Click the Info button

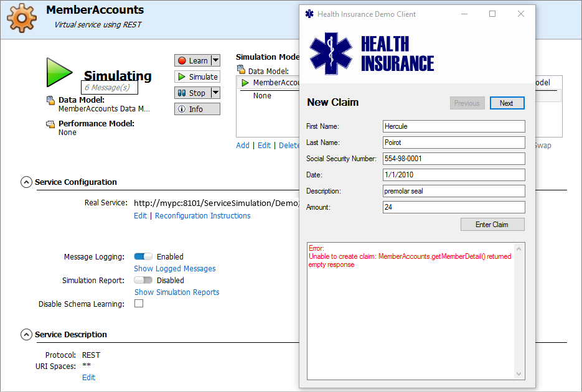pyautogui.click(x=197, y=109)
